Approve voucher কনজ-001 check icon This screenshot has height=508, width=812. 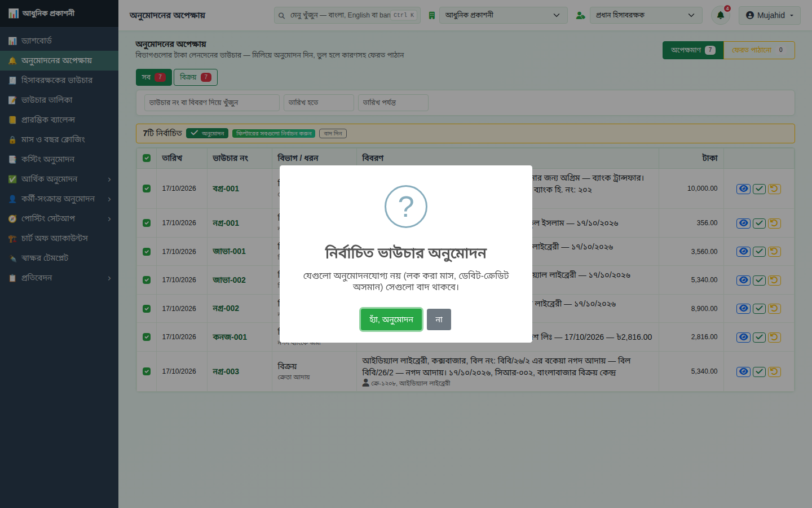(x=759, y=337)
